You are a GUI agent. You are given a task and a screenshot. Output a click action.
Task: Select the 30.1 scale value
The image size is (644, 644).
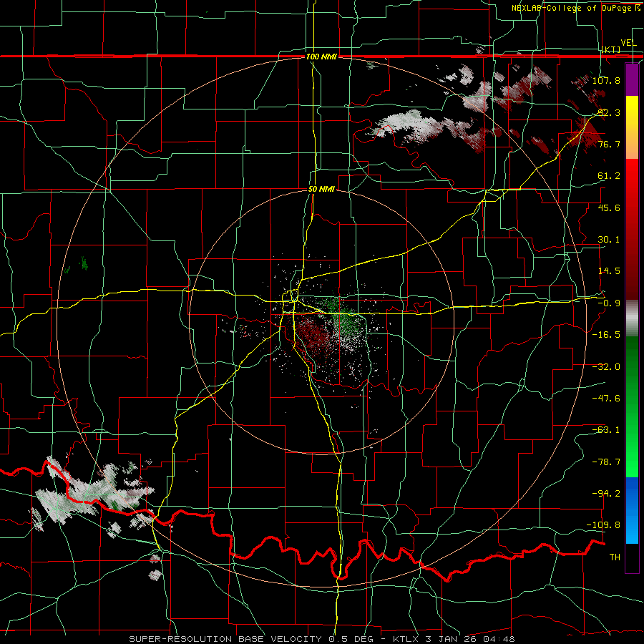(609, 240)
